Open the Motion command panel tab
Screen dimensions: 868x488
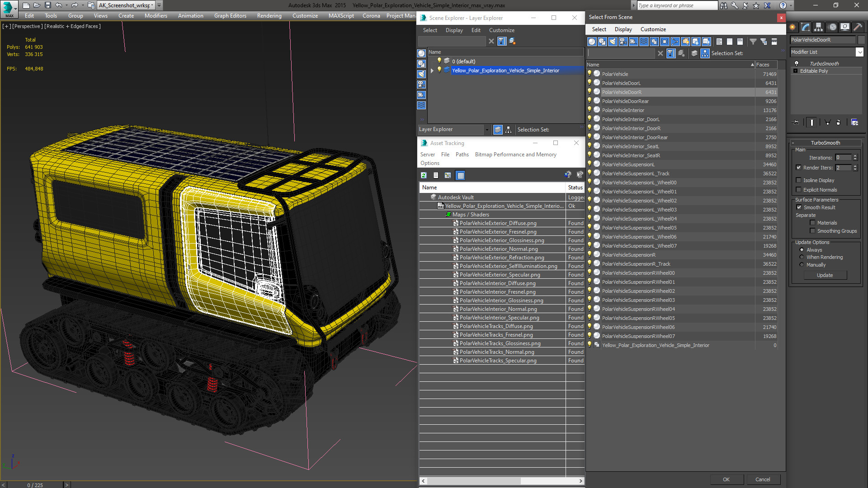pyautogui.click(x=832, y=27)
